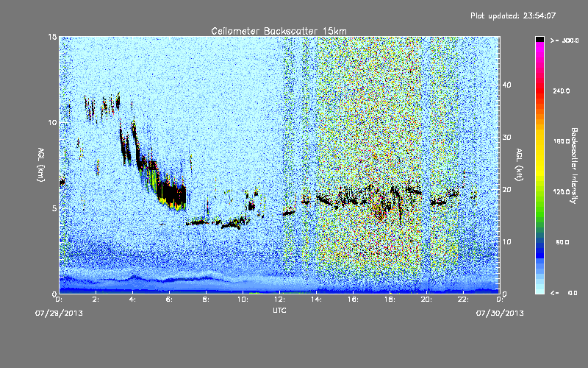Pick the dark blue region of the colorbar
The width and height of the screenshot is (588, 368).
539,250
